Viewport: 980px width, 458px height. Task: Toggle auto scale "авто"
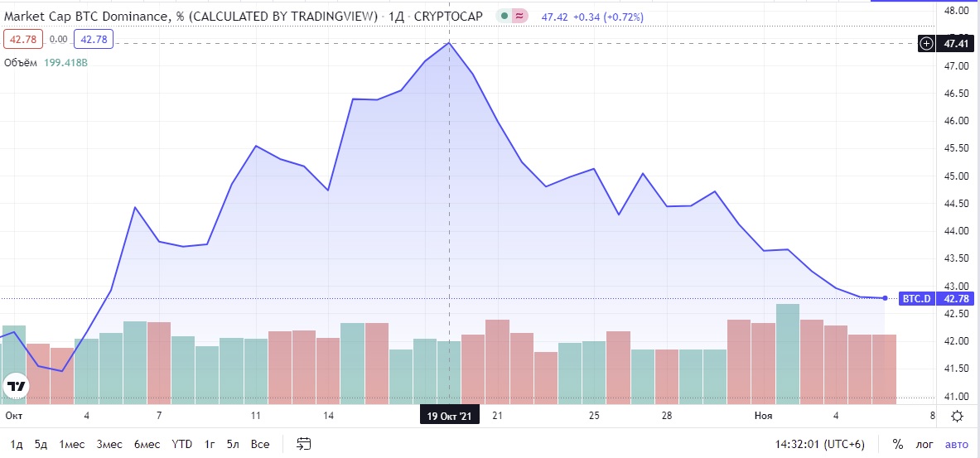click(956, 444)
